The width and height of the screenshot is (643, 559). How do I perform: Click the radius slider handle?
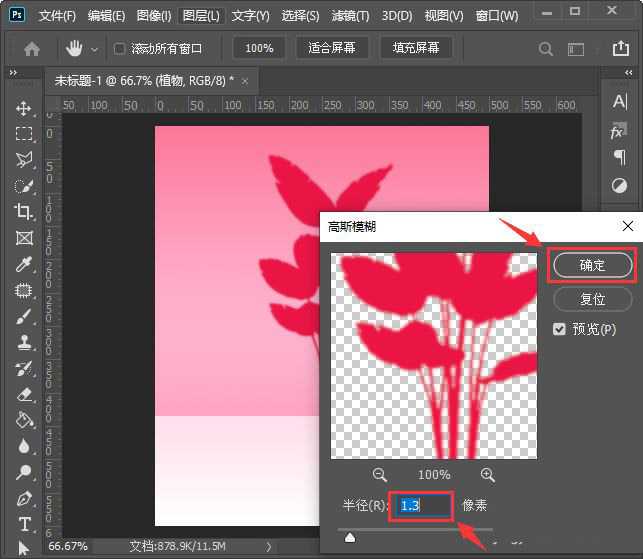tap(350, 537)
